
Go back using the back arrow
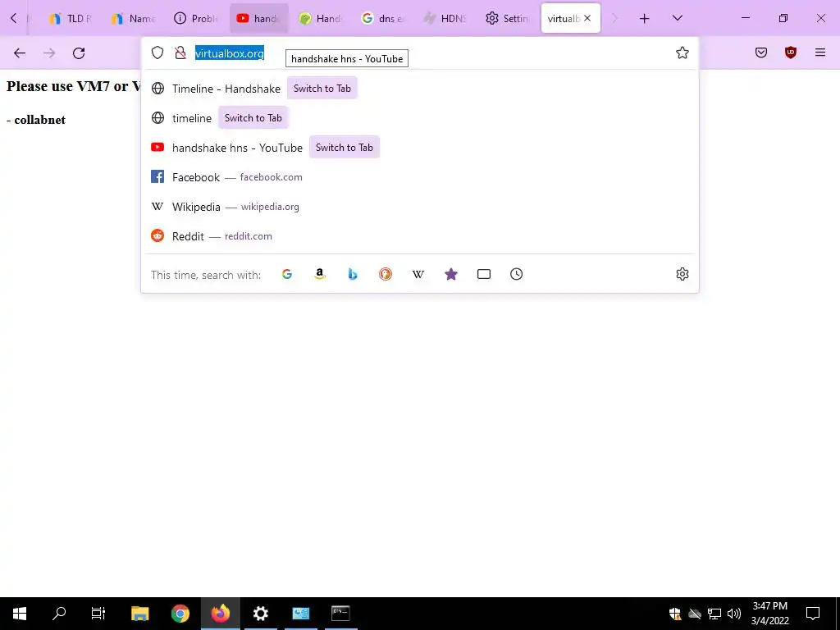20,53
